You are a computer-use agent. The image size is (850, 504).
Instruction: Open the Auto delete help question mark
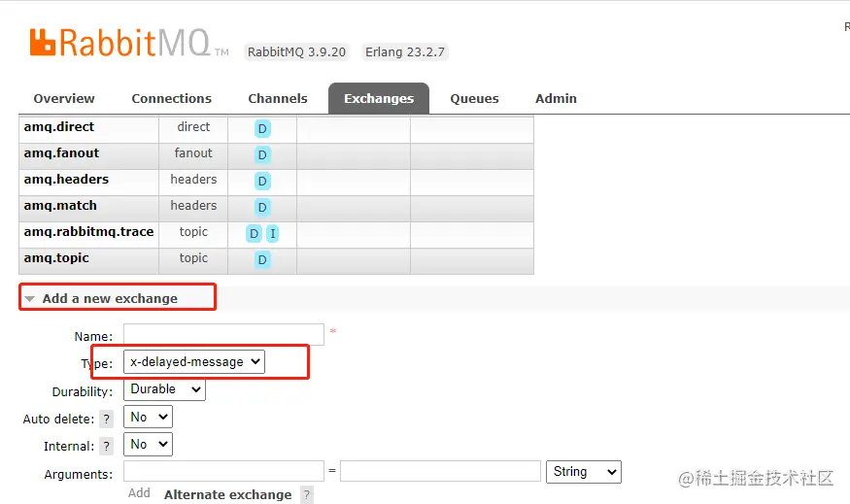[107, 419]
